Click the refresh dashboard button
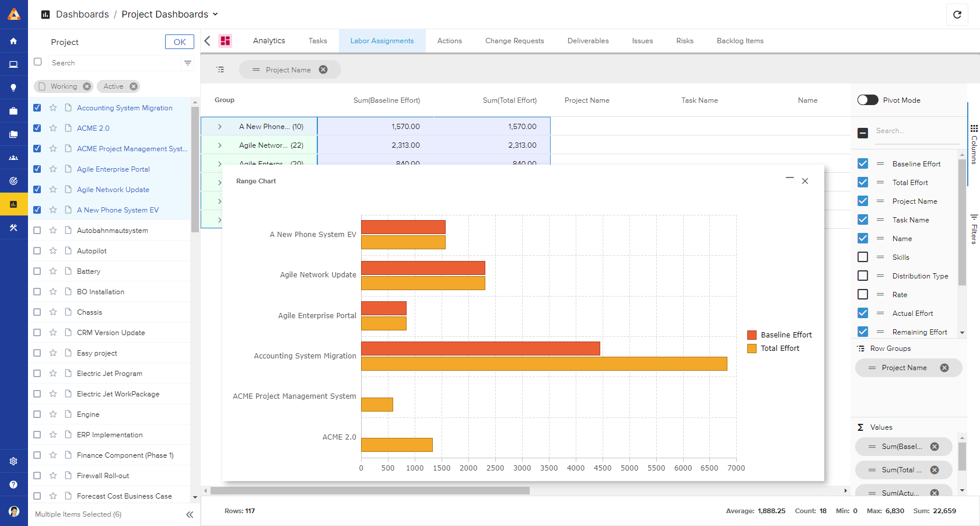980x526 pixels. tap(957, 15)
